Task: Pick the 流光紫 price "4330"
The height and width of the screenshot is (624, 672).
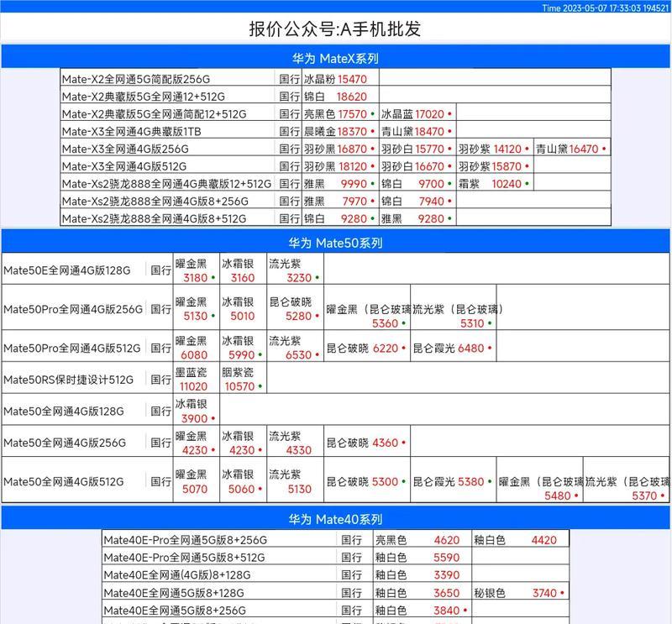Action: [299, 450]
